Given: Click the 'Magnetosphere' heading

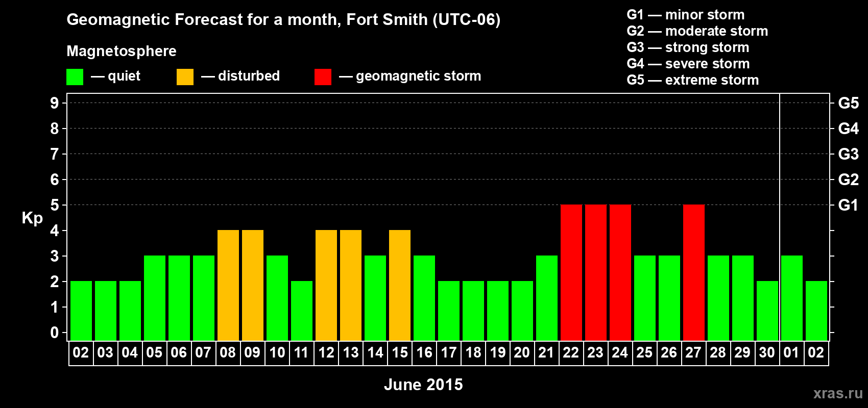Looking at the screenshot, I should pos(122,51).
